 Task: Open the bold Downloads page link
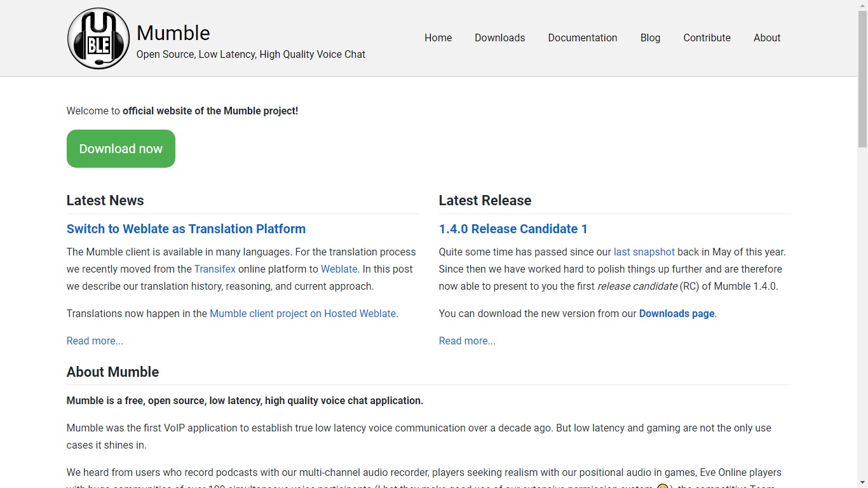[677, 313]
